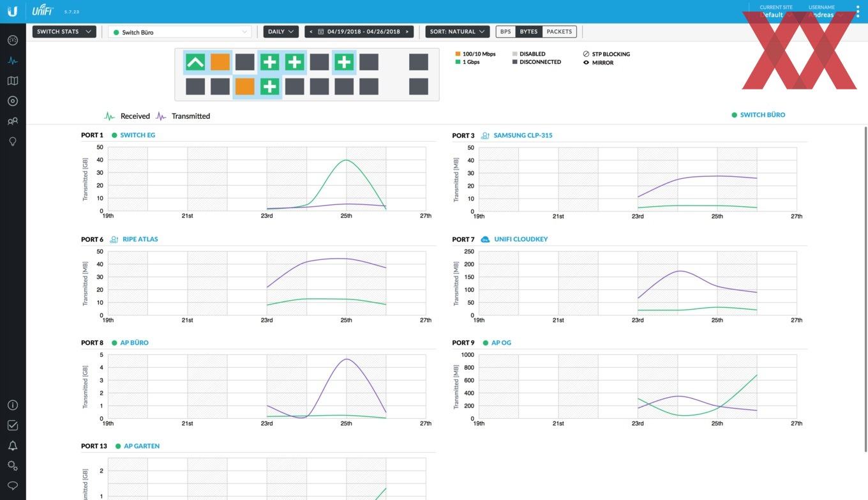Viewport: 868px width, 500px height.
Task: Go to previous date range
Action: pos(311,31)
